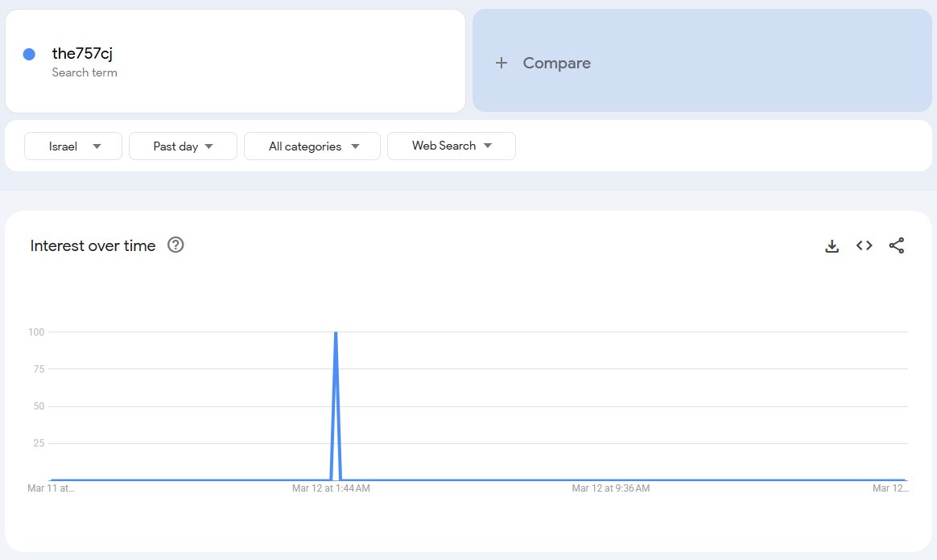Click the Mar 12 at 9:36 AM label
This screenshot has width=937, height=560.
pyautogui.click(x=611, y=488)
